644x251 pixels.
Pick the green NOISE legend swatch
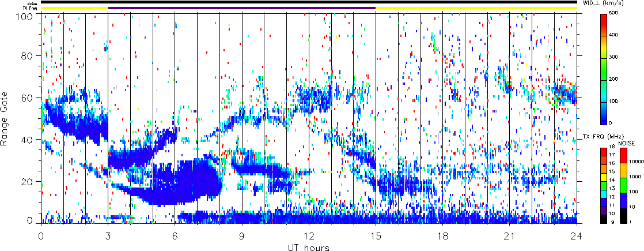(x=623, y=186)
